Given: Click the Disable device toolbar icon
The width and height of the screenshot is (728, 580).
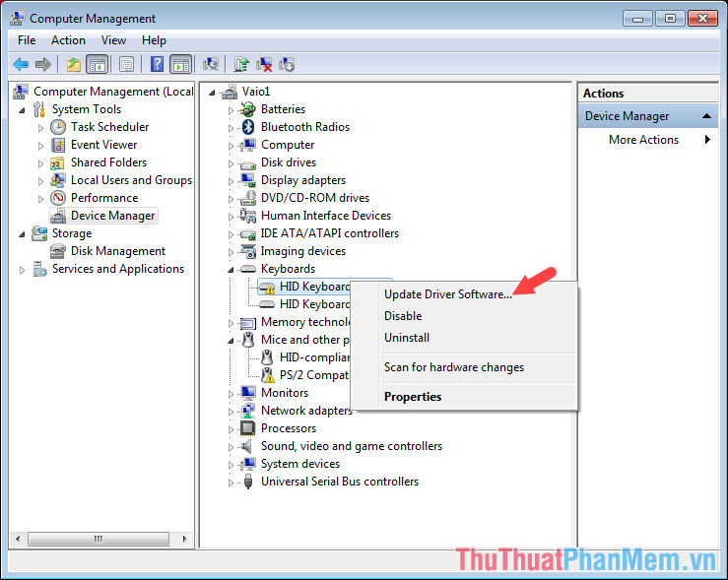Looking at the screenshot, I should tap(287, 64).
